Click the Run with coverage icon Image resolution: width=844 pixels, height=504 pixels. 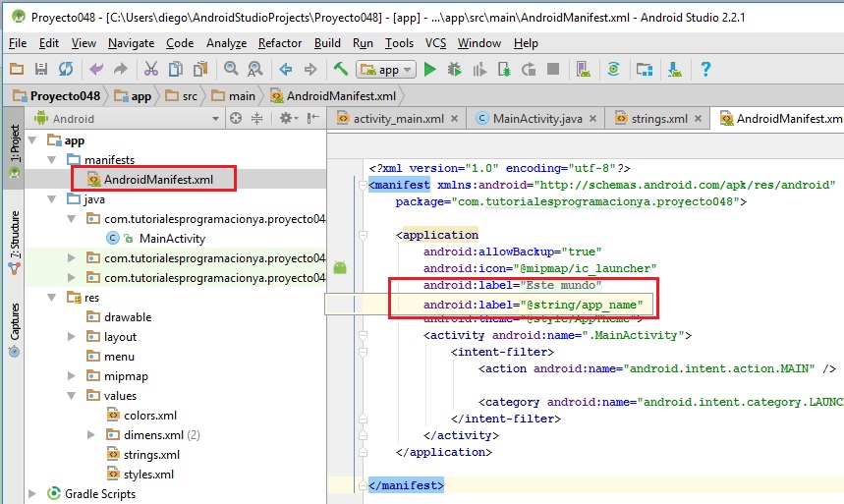[x=479, y=70]
